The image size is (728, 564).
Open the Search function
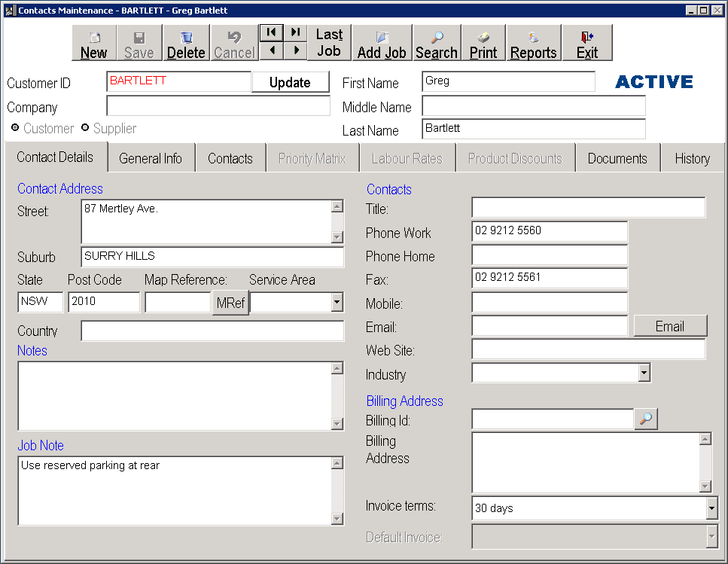[x=437, y=43]
